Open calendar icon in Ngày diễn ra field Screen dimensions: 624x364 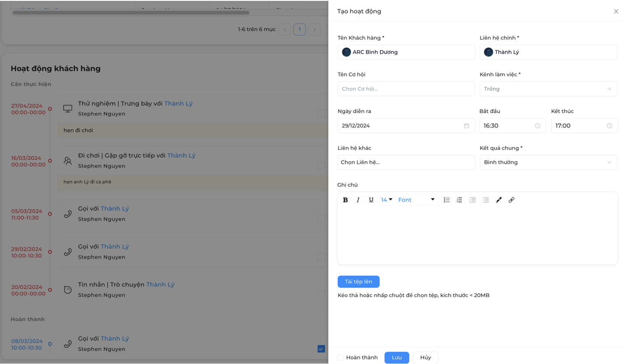[466, 126]
